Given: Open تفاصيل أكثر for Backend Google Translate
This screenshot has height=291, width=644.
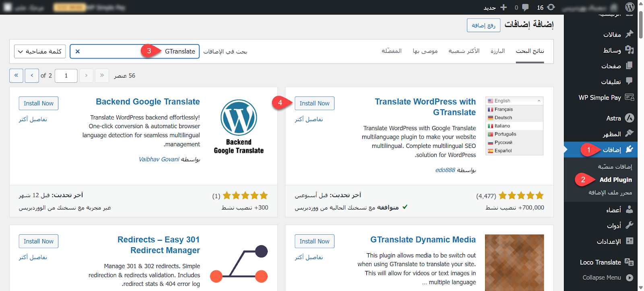Looking at the screenshot, I should pos(33,119).
